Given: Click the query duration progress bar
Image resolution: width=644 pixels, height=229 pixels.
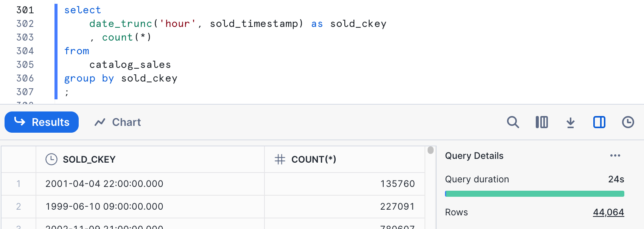Looking at the screenshot, I should (534, 194).
